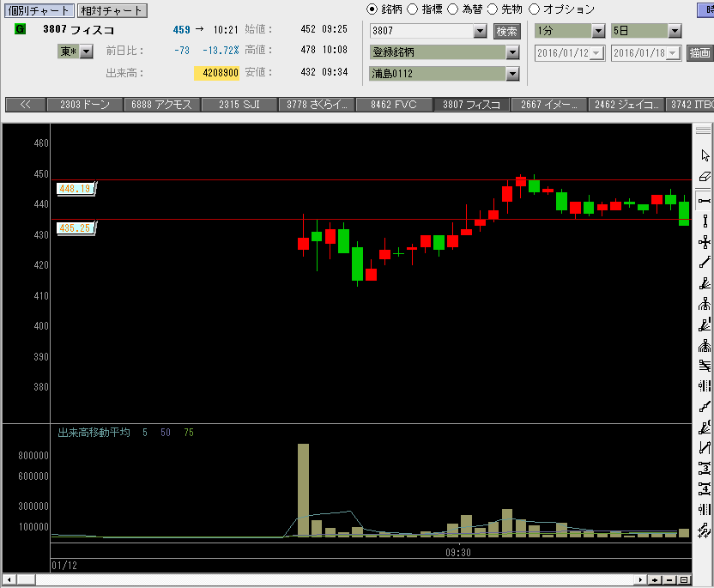Open the 5日 period dropdown
The height and width of the screenshot is (588, 714).
click(x=675, y=31)
